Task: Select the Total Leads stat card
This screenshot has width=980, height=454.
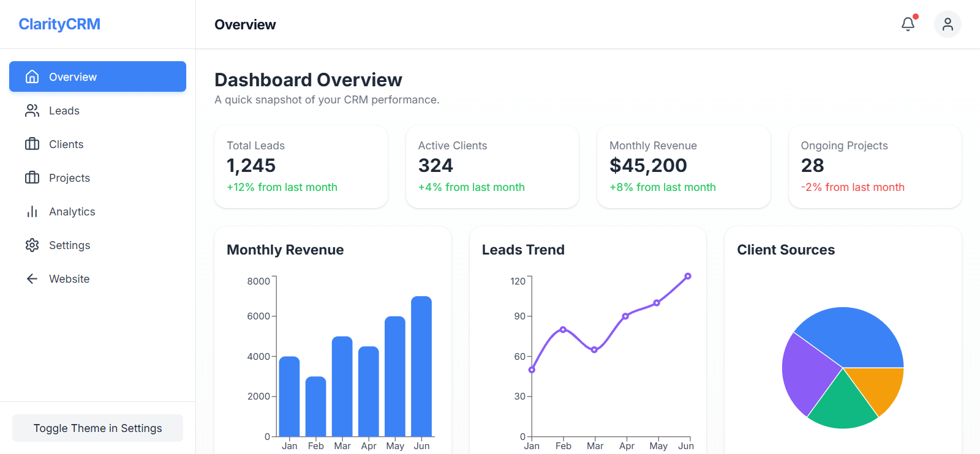Action: point(301,166)
